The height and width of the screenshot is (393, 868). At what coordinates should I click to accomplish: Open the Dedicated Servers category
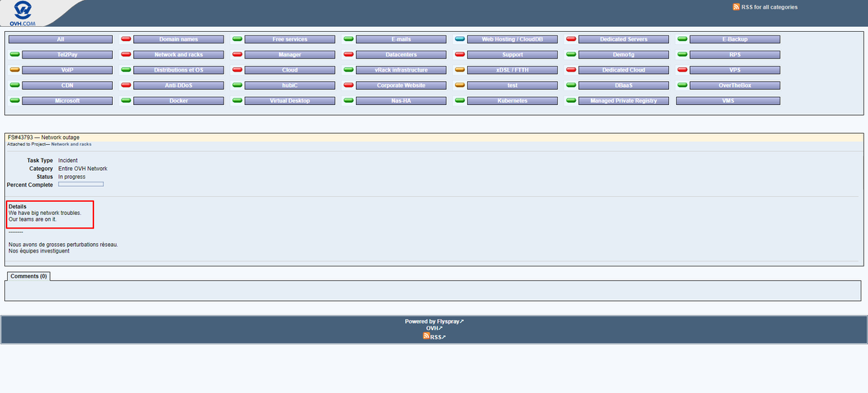(624, 39)
